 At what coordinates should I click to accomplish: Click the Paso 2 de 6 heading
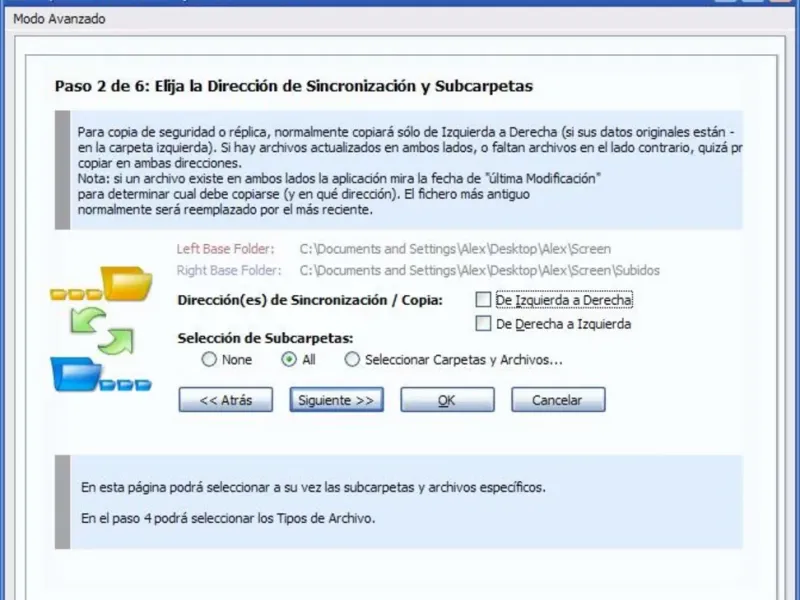point(294,86)
